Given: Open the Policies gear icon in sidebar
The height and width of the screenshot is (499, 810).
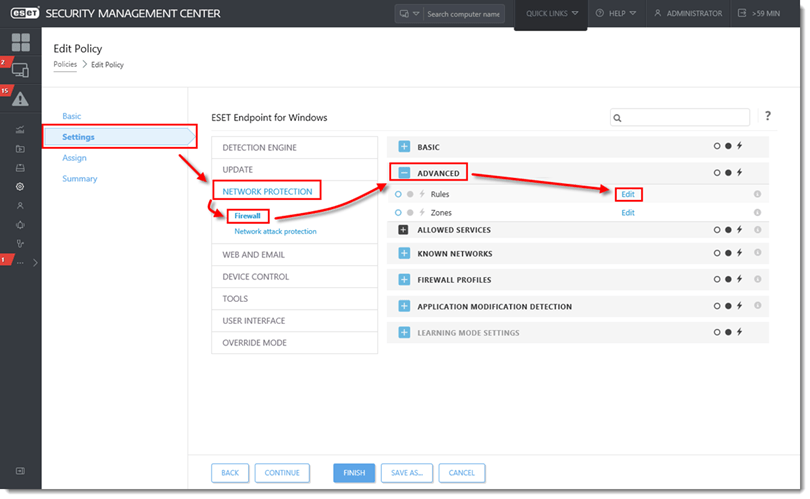Looking at the screenshot, I should tap(20, 186).
